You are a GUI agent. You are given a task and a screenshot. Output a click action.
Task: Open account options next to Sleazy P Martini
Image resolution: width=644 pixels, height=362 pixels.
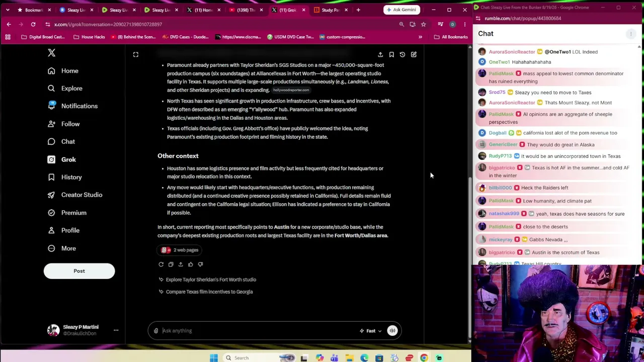pyautogui.click(x=116, y=330)
